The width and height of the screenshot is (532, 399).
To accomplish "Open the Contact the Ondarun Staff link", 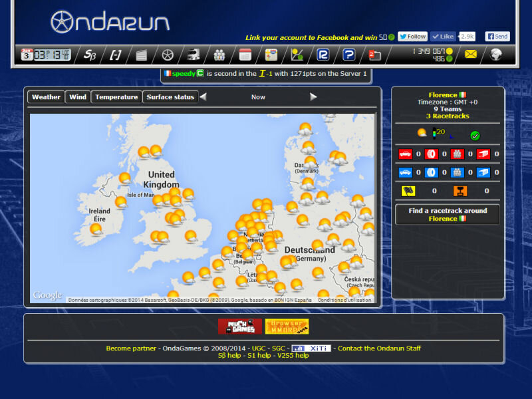I will 378,348.
